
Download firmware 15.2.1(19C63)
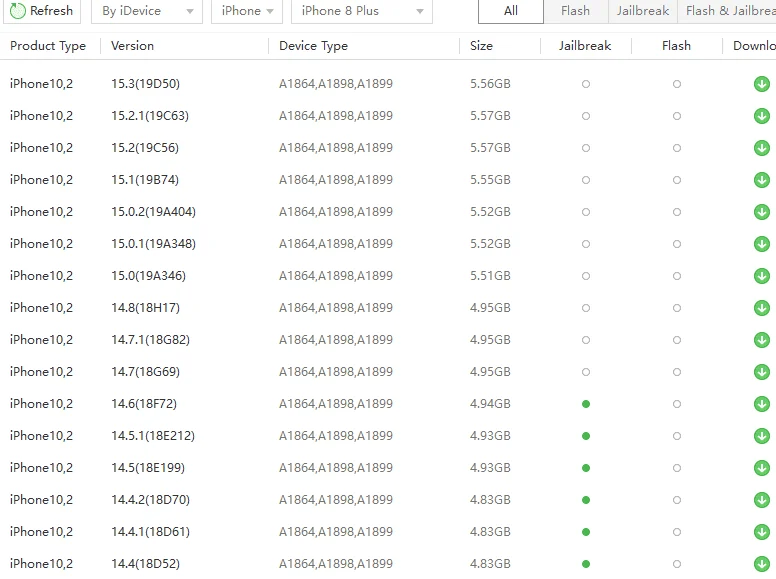[x=762, y=116]
